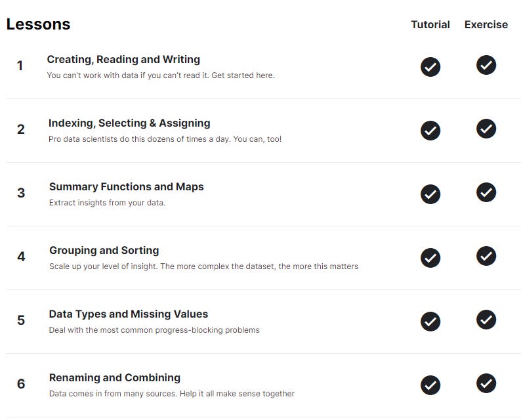Open the Renaming and Combining lesson title
The height and width of the screenshot is (420, 521).
pyautogui.click(x=115, y=378)
